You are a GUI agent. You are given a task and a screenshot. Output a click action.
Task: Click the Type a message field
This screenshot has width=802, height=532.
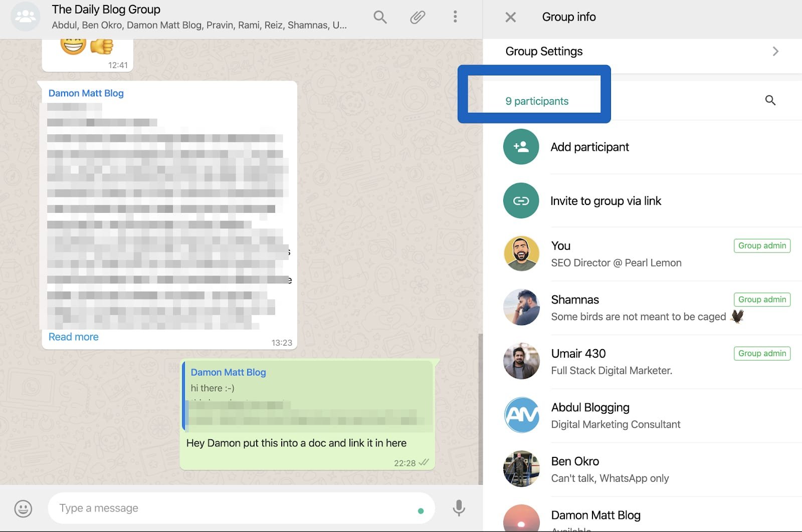pyautogui.click(x=241, y=508)
